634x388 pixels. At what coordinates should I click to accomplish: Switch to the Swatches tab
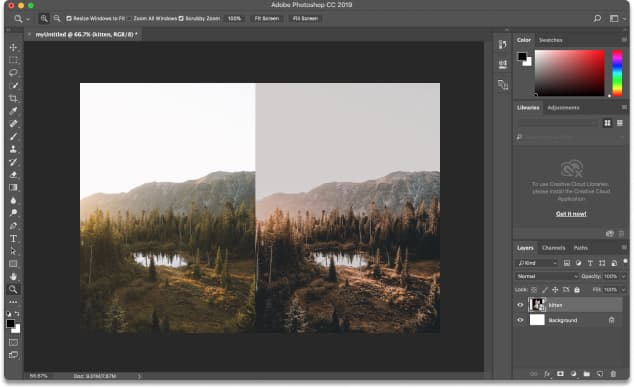coord(550,40)
